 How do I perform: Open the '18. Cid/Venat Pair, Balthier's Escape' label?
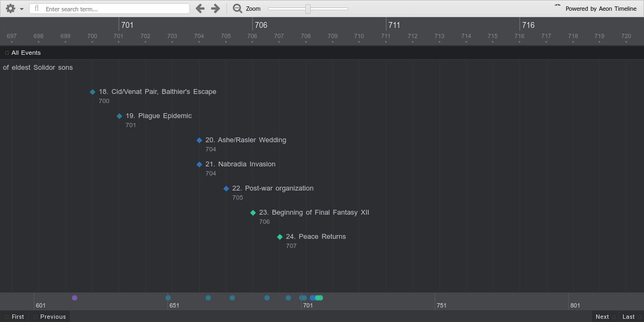[157, 92]
